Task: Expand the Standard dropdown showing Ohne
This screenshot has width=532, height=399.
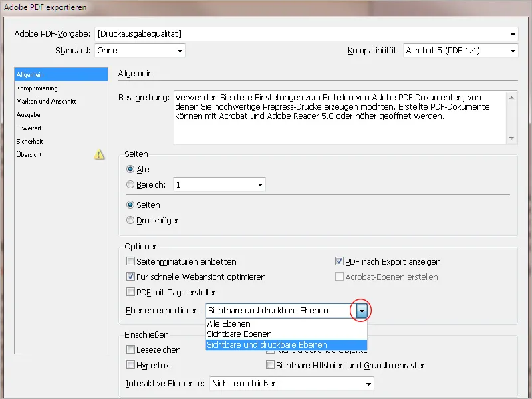Action: click(x=140, y=51)
